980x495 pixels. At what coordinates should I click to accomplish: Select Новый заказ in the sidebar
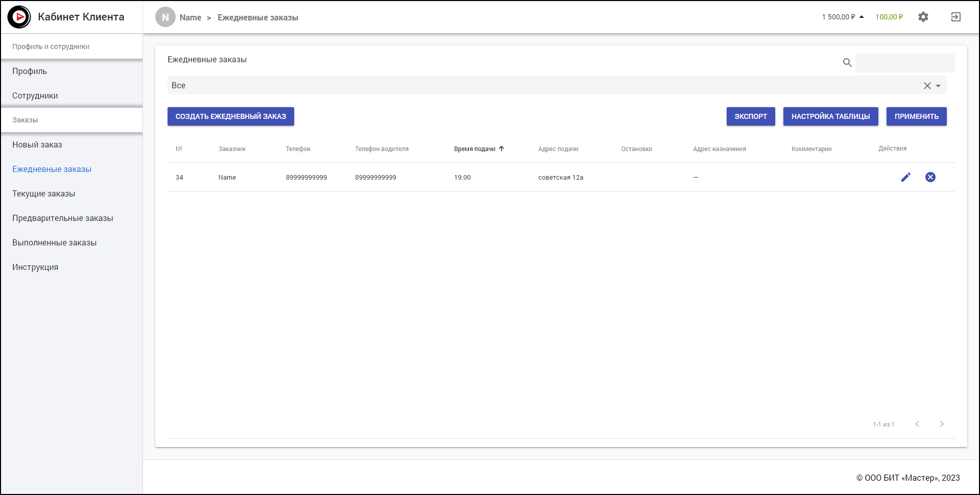coord(37,145)
